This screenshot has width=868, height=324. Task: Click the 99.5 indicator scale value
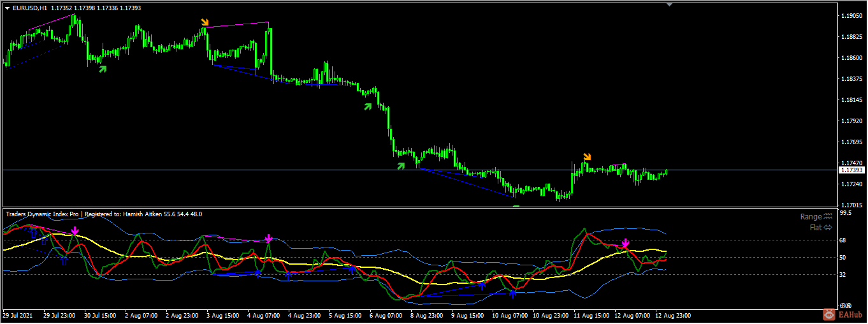click(846, 214)
